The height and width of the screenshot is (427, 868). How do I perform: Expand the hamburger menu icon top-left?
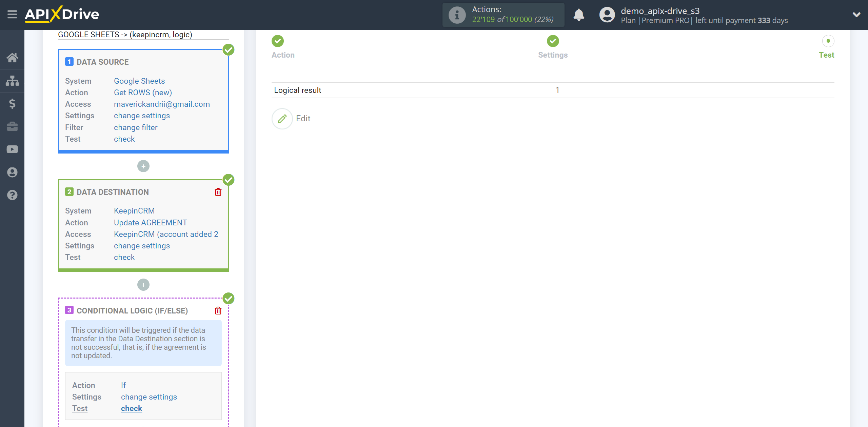[x=12, y=14]
